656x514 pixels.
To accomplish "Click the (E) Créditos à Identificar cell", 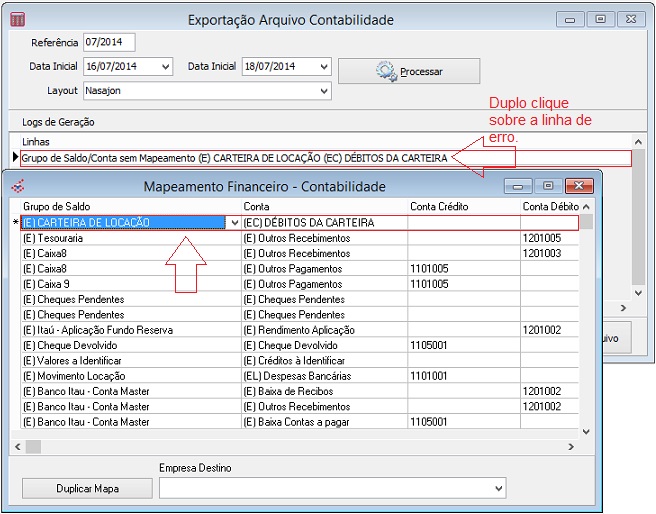I will [x=325, y=361].
